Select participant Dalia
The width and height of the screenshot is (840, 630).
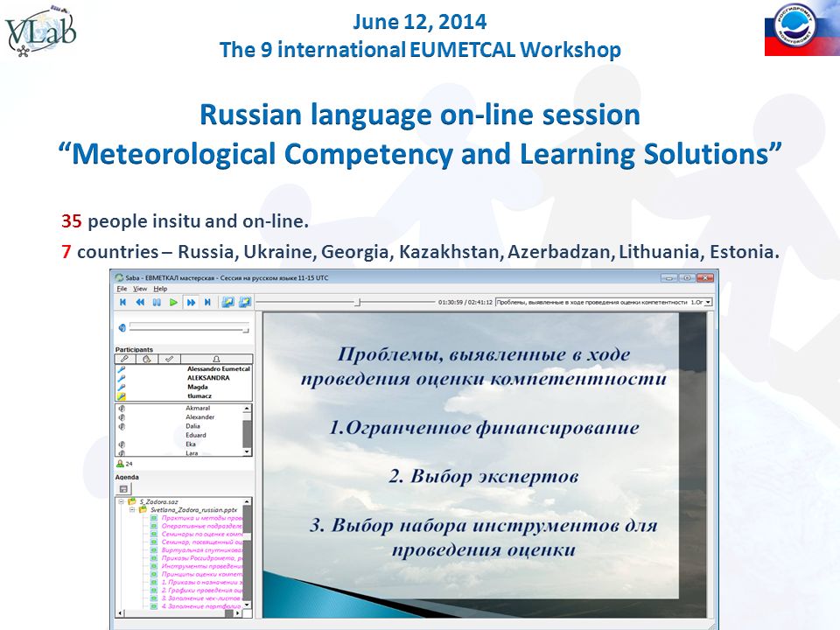click(x=192, y=426)
